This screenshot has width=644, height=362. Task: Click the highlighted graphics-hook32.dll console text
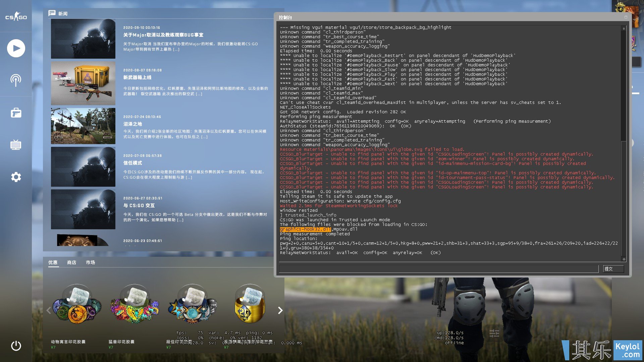pos(305,229)
